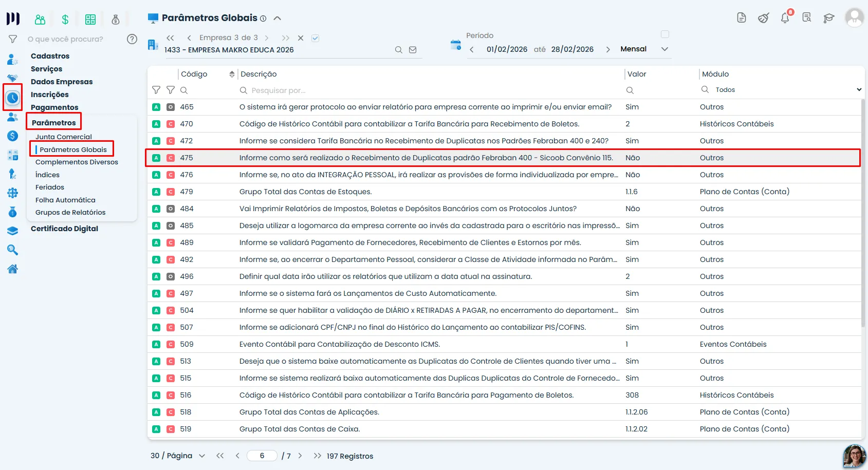Open the money bag module icon
This screenshot has height=470, width=868.
pyautogui.click(x=116, y=20)
